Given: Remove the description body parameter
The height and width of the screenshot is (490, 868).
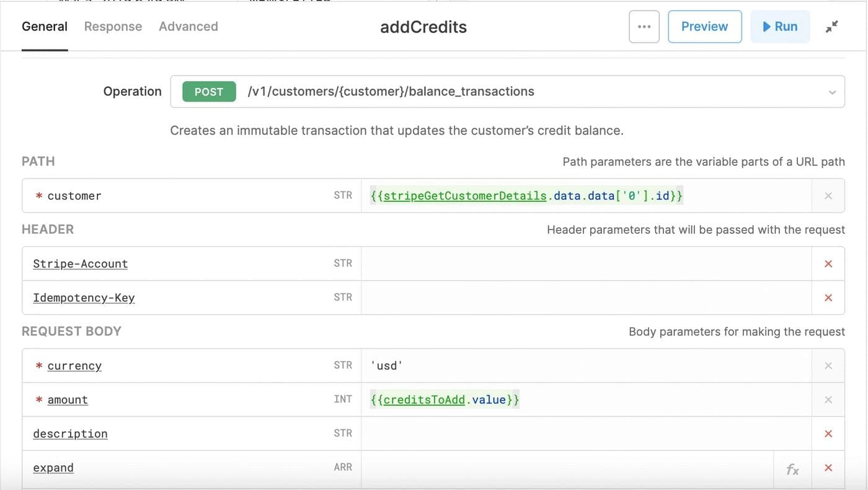Looking at the screenshot, I should pyautogui.click(x=828, y=434).
